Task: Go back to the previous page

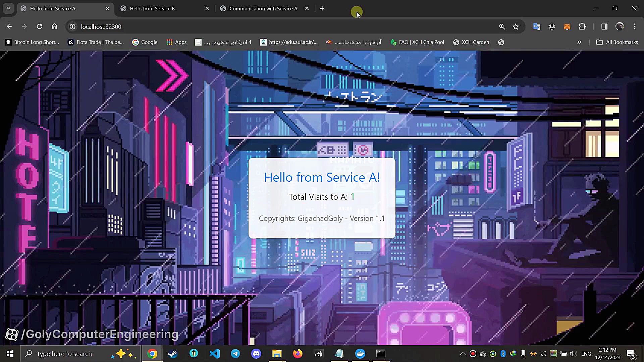Action: tap(9, 26)
